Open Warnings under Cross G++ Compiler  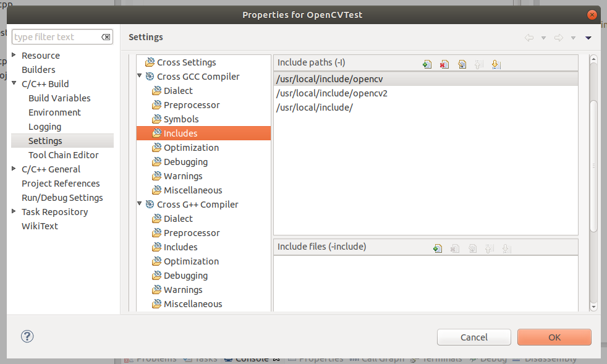[x=183, y=290]
